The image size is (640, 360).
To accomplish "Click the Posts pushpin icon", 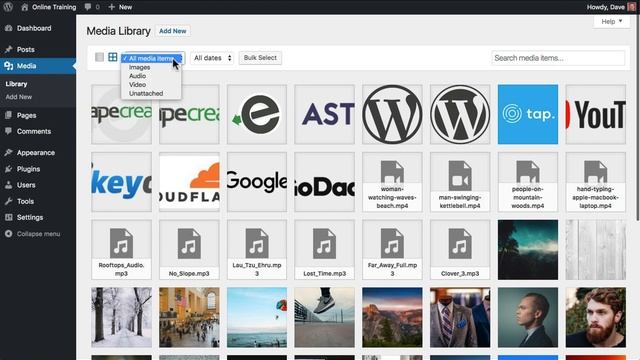I will (x=9, y=49).
